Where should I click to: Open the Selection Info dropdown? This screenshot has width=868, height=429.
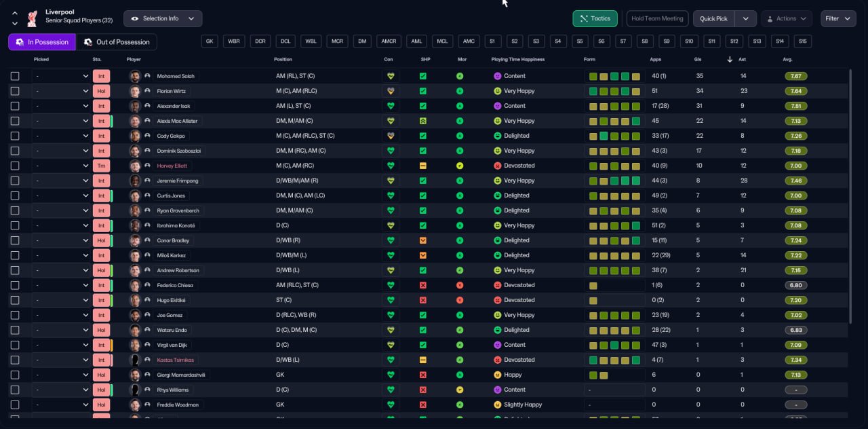pos(163,19)
